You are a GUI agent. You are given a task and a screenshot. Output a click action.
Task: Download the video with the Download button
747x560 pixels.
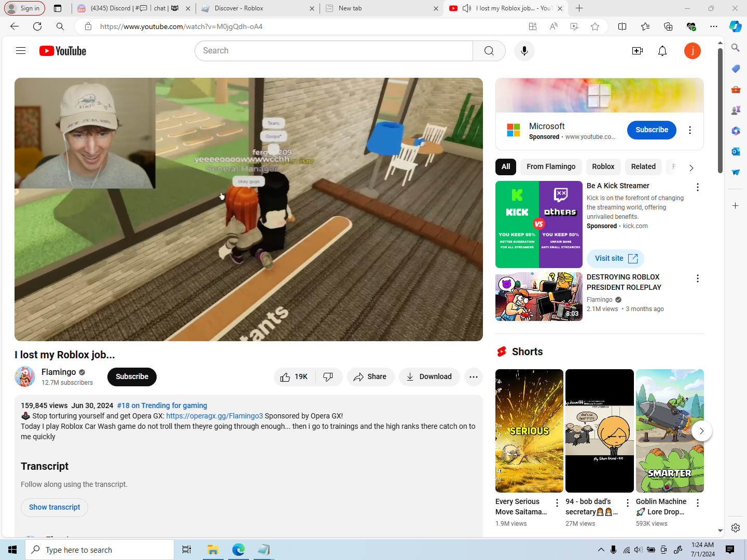pos(430,377)
